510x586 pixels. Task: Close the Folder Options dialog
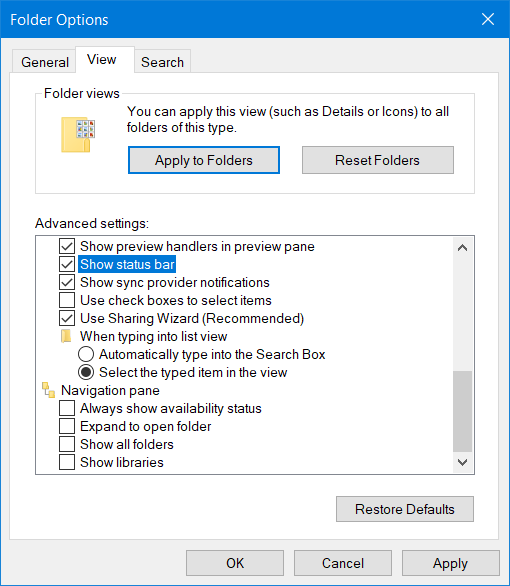(488, 19)
